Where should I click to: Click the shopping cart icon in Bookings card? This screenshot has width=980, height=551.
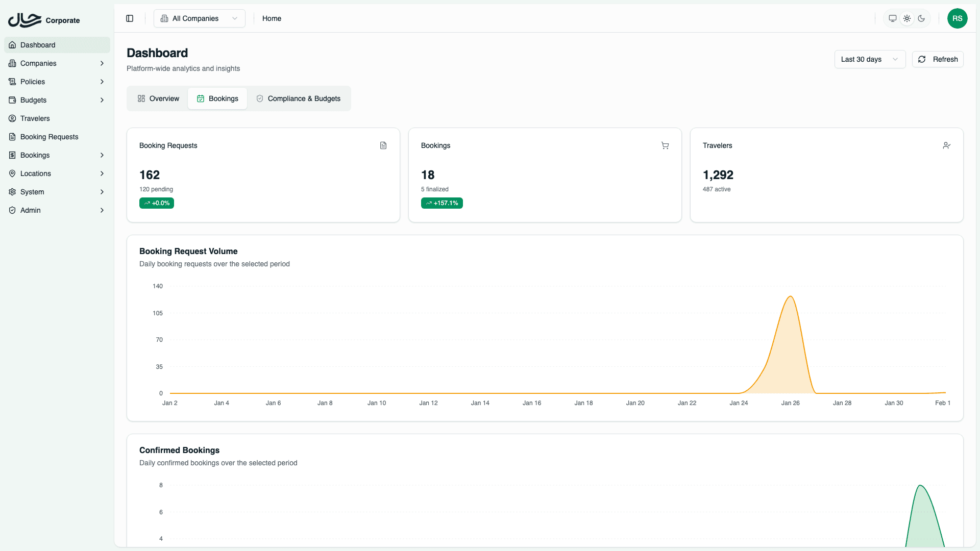point(665,145)
